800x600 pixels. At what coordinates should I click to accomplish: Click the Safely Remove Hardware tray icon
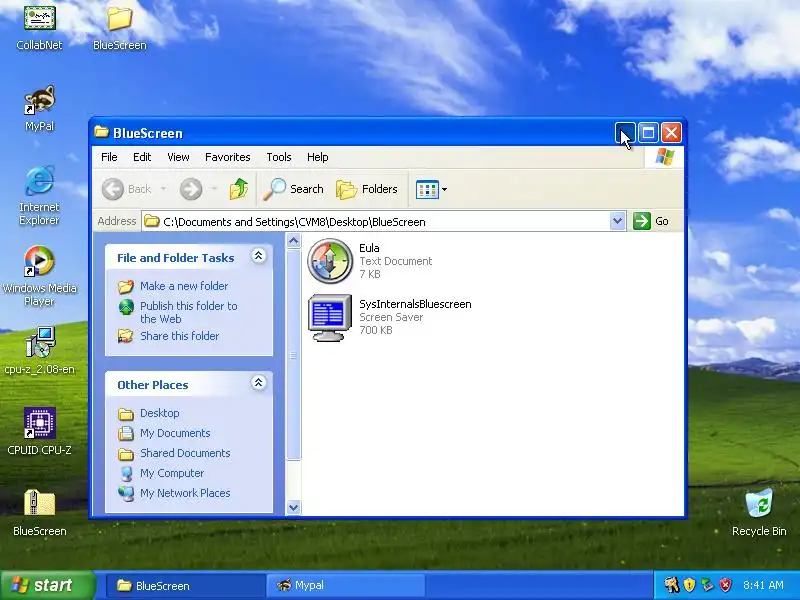click(x=707, y=585)
